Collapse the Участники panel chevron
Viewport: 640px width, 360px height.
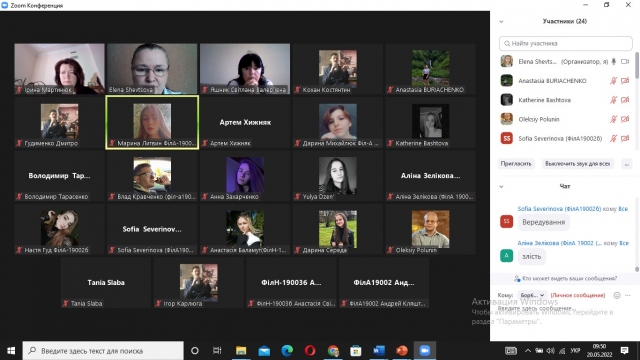(501, 22)
